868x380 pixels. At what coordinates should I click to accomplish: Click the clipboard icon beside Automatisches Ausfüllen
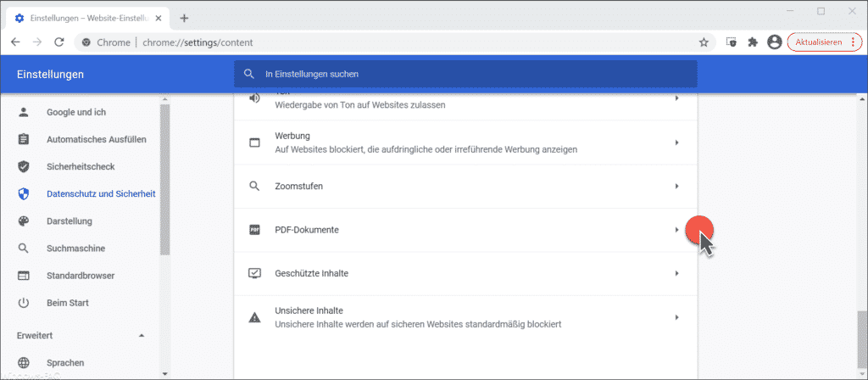click(23, 139)
